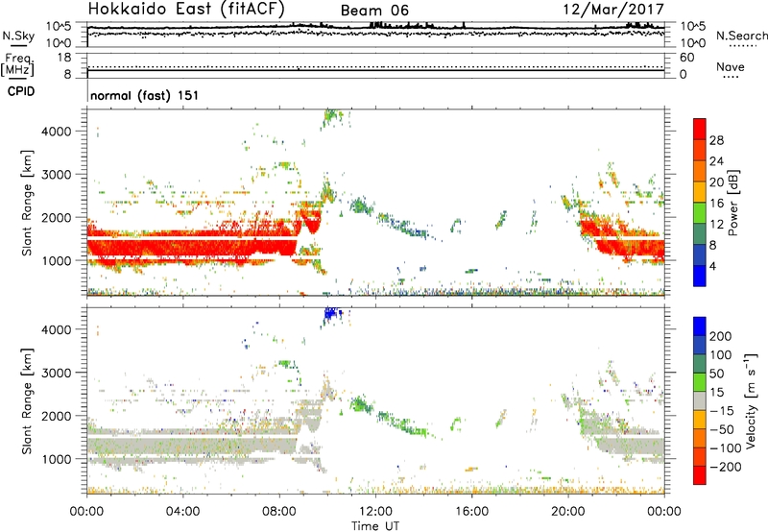Click the '28' power scale value
The width and height of the screenshot is (768, 532).
pyautogui.click(x=716, y=140)
